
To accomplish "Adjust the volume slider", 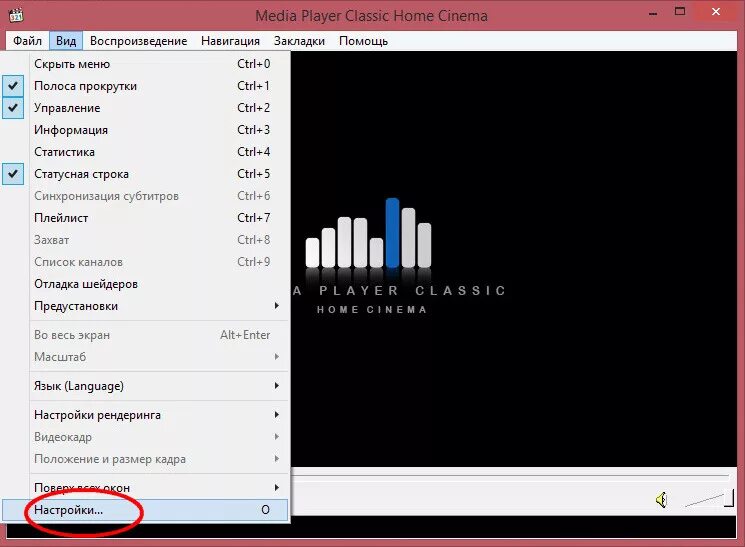I will click(710, 499).
